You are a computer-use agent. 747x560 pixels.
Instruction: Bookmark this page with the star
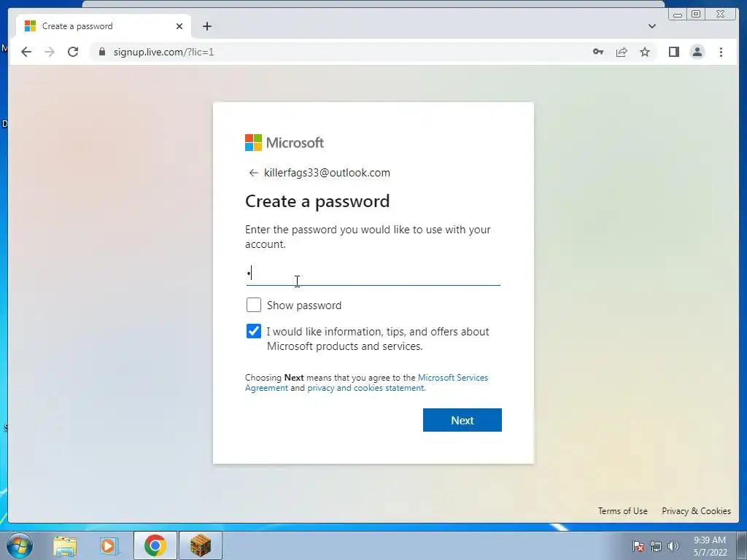[645, 52]
